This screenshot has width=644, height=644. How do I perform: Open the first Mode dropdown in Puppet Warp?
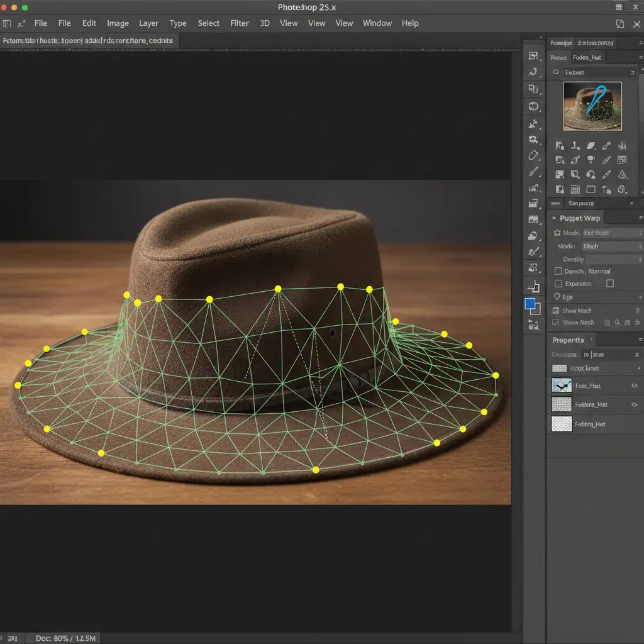coord(612,233)
